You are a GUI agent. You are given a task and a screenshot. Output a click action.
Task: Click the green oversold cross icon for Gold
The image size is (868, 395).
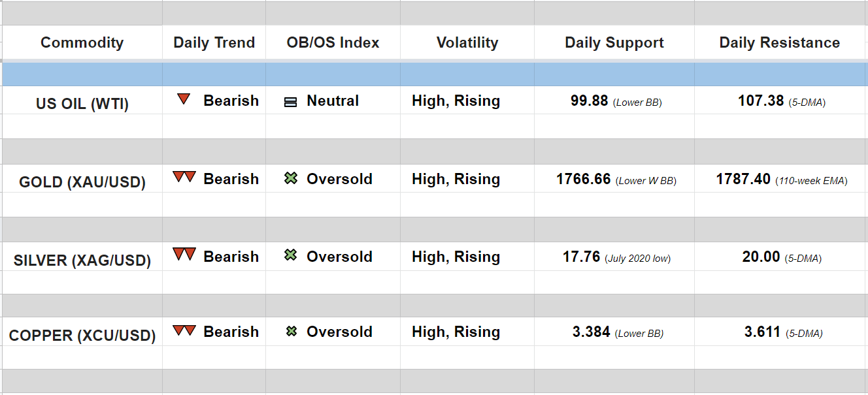tap(291, 178)
